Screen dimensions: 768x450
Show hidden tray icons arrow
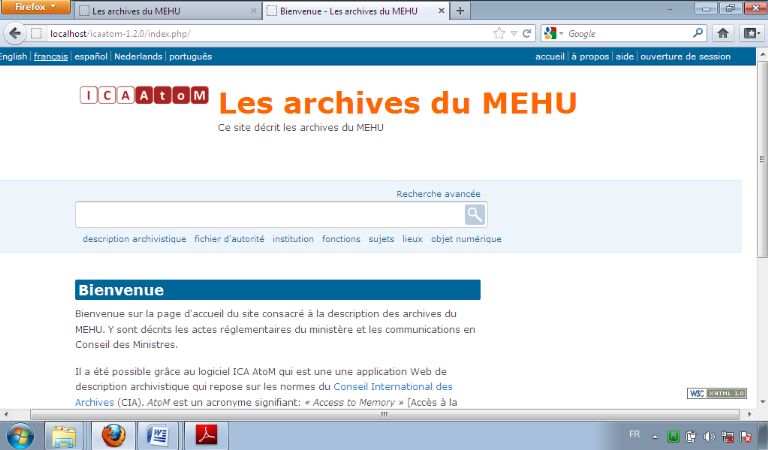(655, 436)
